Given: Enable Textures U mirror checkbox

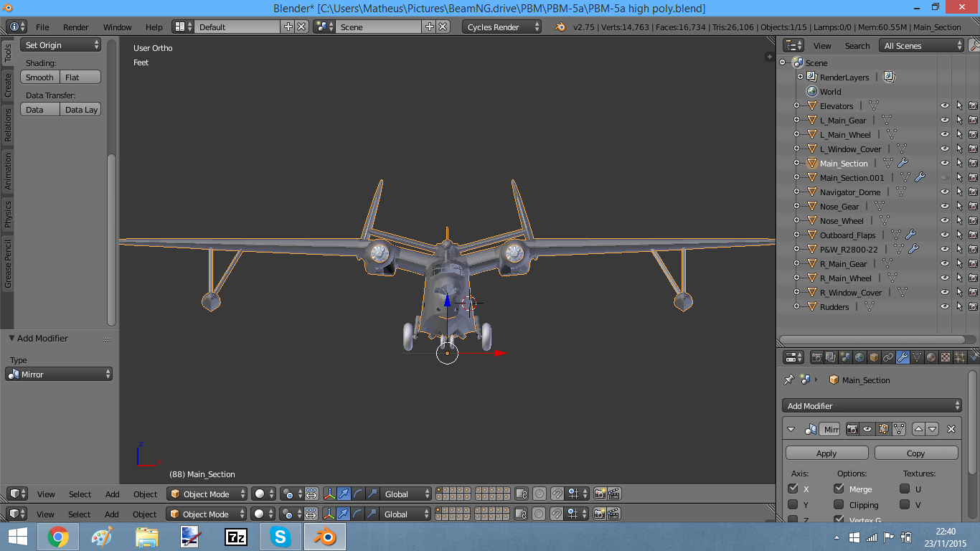Looking at the screenshot, I should [x=905, y=488].
